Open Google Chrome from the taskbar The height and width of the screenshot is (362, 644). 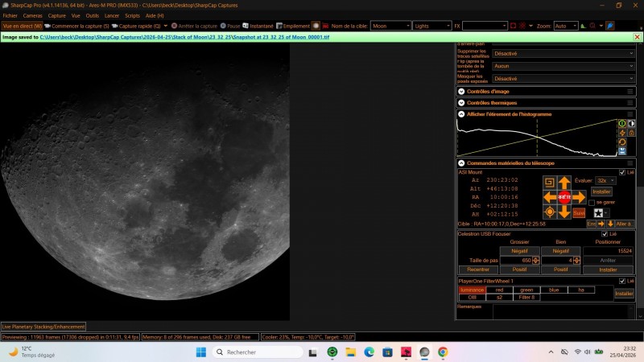(443, 352)
